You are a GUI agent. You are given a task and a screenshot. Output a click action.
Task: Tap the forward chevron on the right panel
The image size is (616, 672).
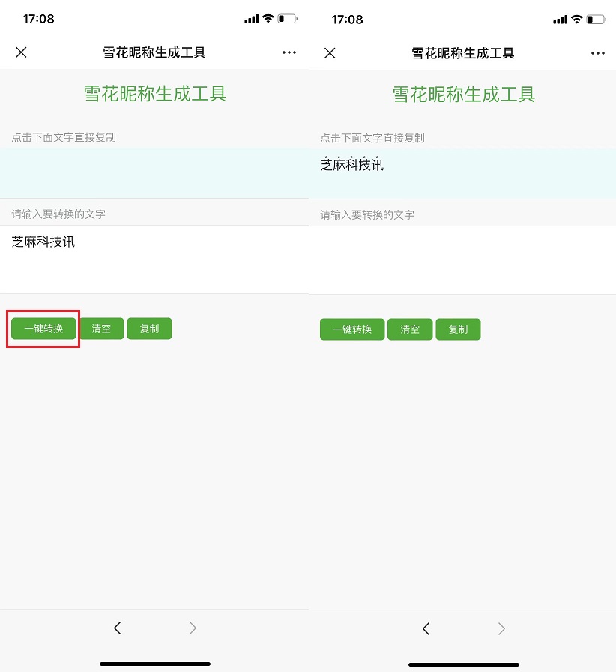point(501,628)
